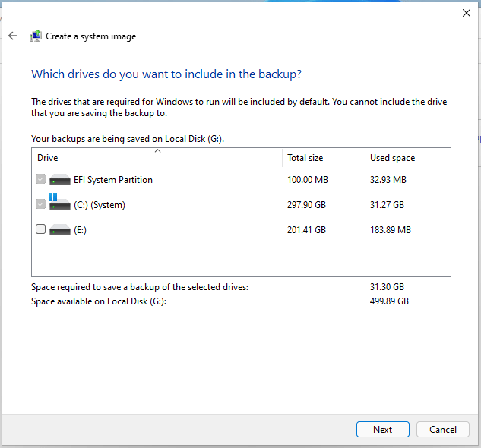481x448 pixels.
Task: Sort by the Used space column header
Action: point(407,158)
